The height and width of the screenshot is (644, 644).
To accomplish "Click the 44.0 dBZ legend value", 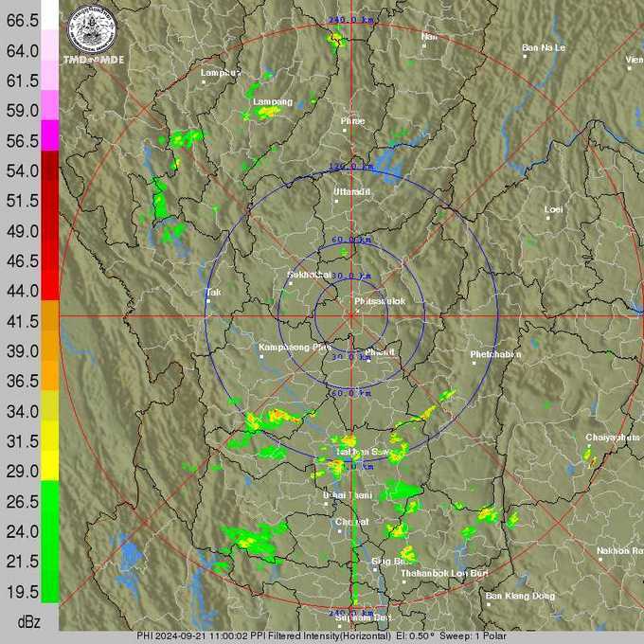I will [23, 291].
